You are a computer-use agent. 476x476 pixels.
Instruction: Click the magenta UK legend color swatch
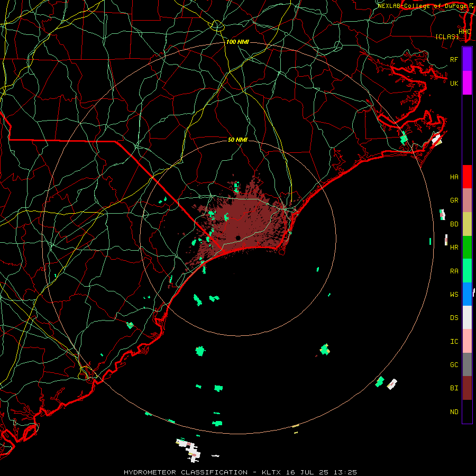point(467,83)
